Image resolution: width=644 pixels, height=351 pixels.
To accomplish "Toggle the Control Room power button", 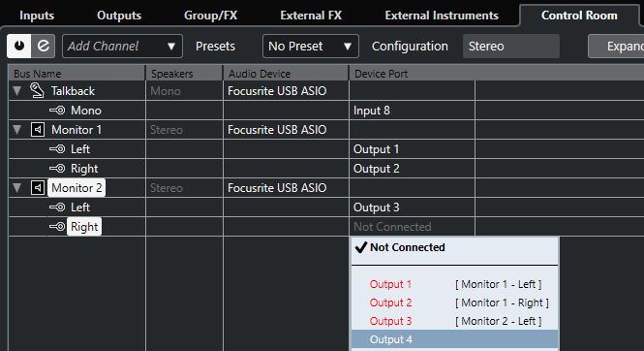I will 19,46.
